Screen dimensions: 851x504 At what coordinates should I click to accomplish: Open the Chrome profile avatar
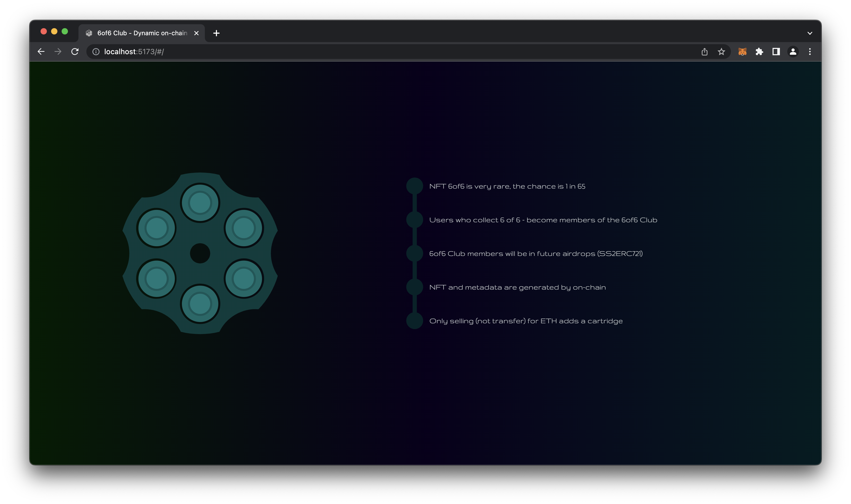793,52
